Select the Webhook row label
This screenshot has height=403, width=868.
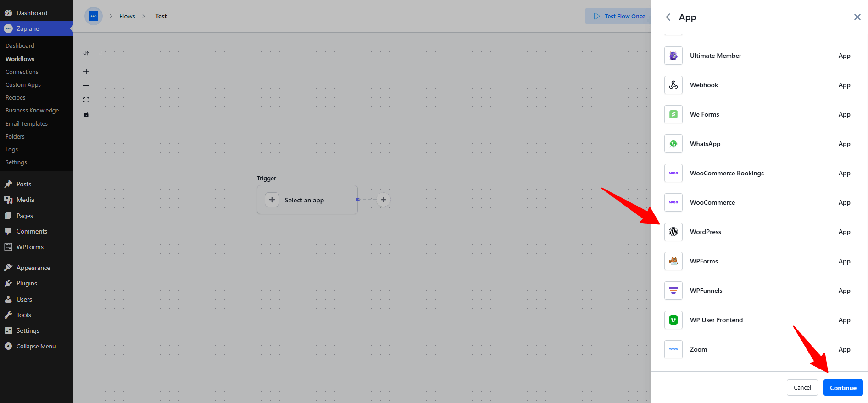[704, 85]
